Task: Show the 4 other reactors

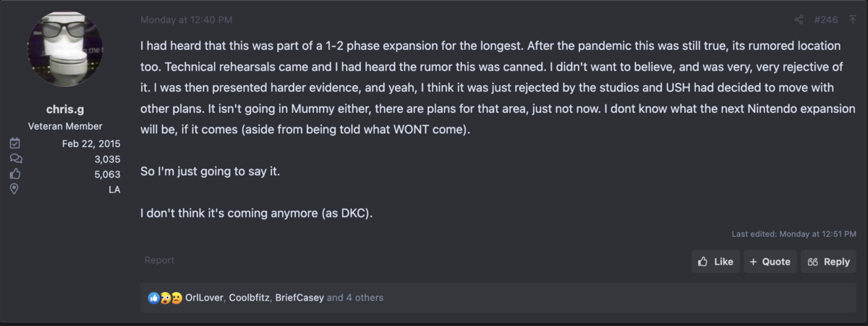Action: [355, 298]
